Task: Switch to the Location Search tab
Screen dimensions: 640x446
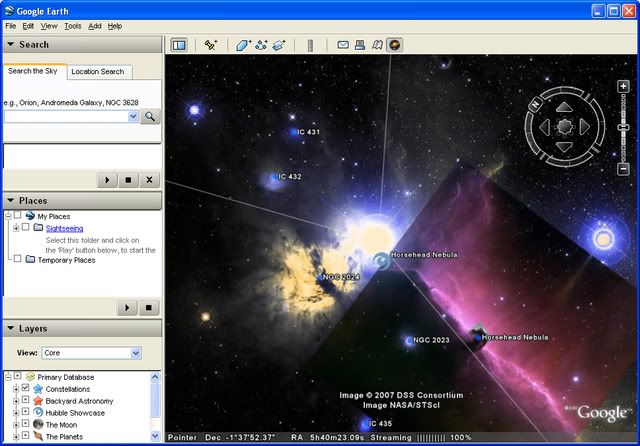Action: click(x=98, y=72)
